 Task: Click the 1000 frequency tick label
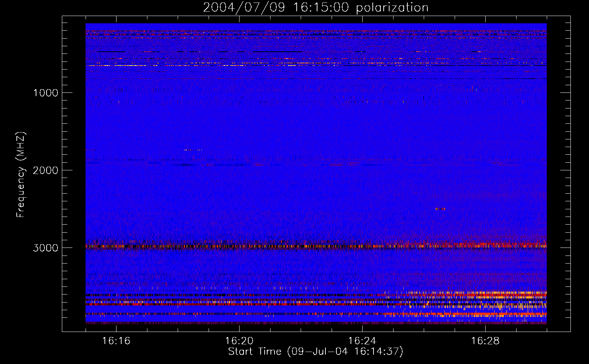(x=46, y=93)
